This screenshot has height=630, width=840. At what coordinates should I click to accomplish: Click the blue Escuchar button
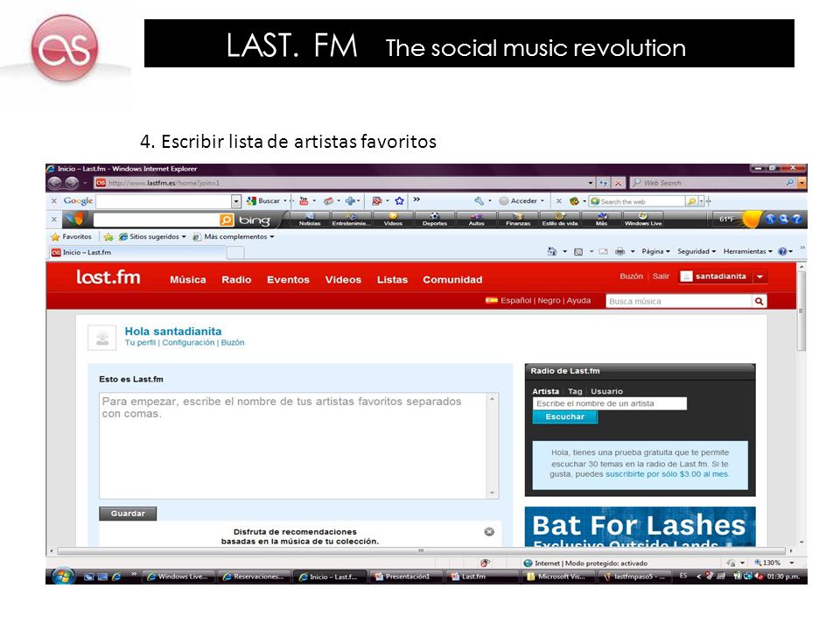tap(564, 416)
